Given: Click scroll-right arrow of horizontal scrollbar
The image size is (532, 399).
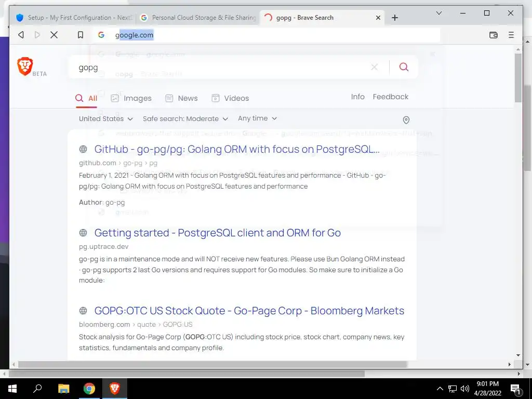Looking at the screenshot, I should point(510,364).
